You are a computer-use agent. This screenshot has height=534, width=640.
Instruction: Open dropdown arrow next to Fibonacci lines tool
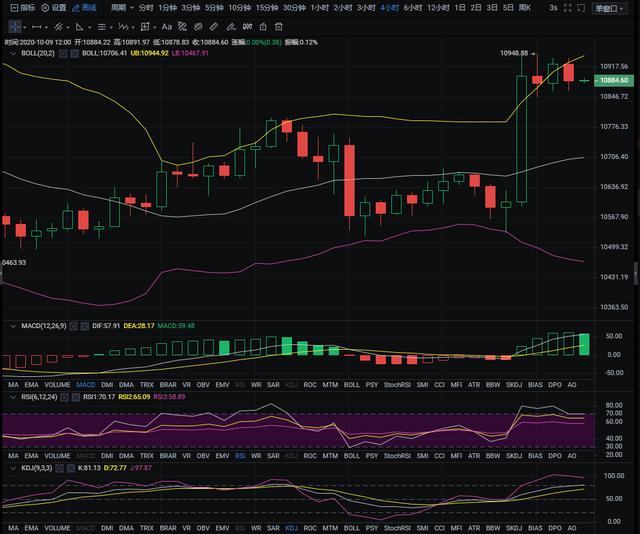click(111, 27)
